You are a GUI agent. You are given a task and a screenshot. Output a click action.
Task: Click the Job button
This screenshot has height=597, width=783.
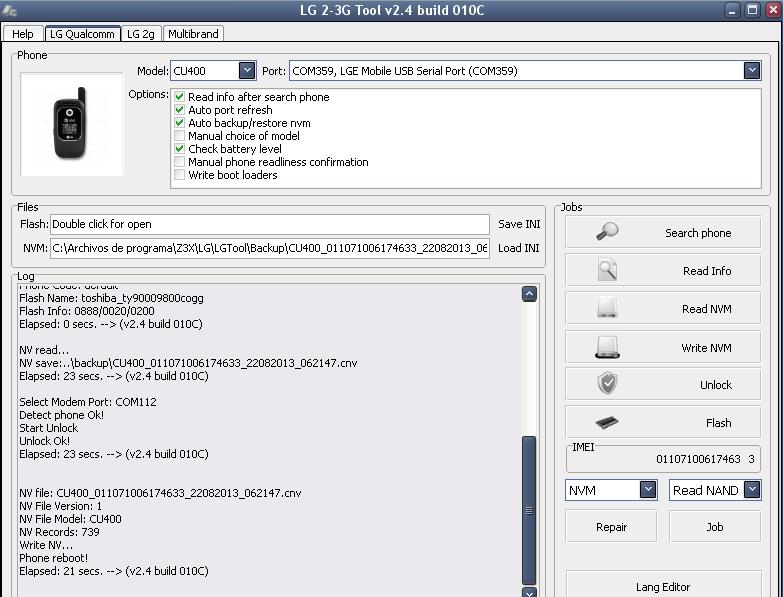[715, 527]
